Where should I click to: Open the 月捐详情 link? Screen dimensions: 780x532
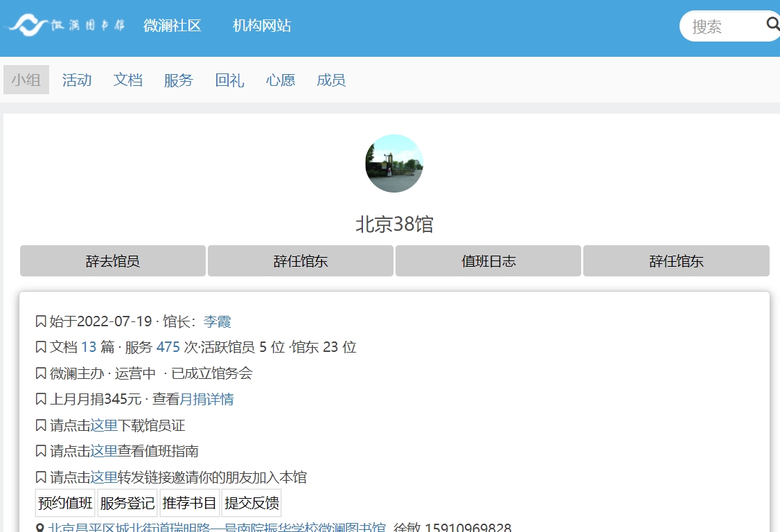[x=207, y=399]
